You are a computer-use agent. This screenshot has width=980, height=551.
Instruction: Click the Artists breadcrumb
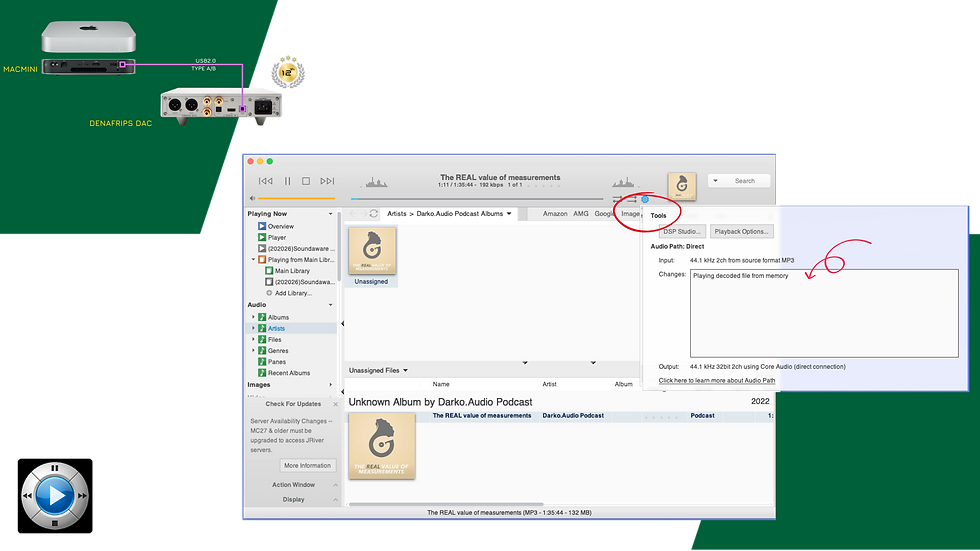tap(396, 214)
